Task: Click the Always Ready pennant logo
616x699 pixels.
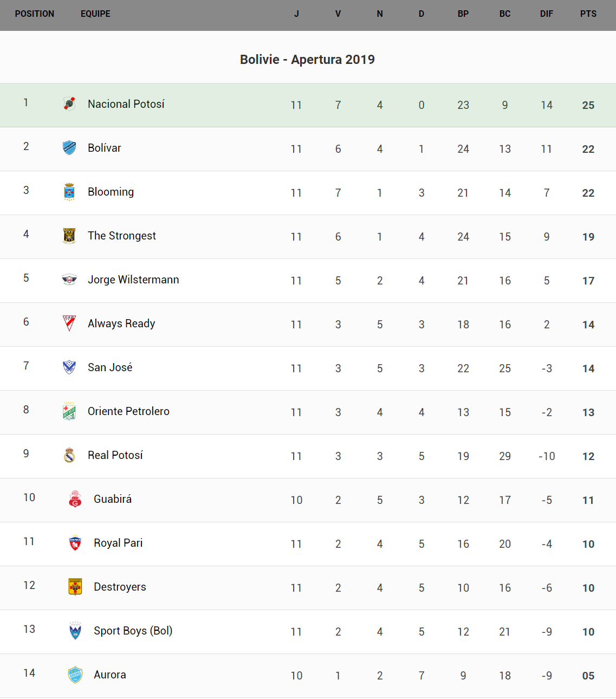Action: (x=69, y=323)
